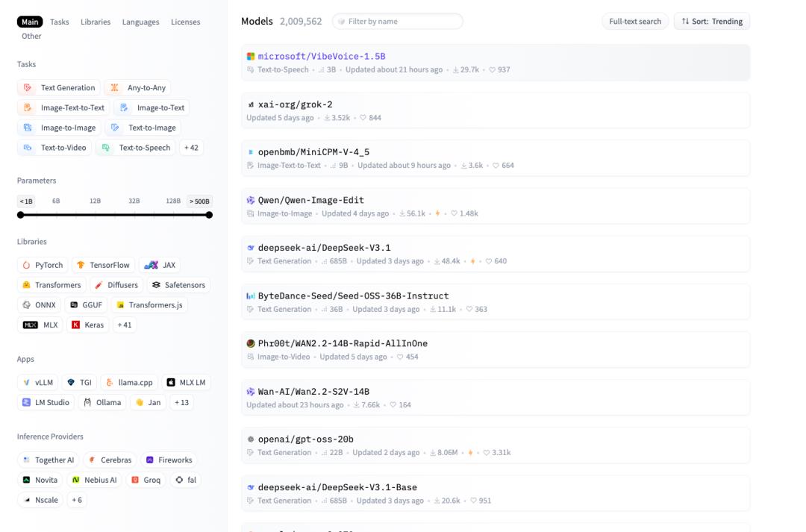This screenshot has width=806, height=532.
Task: Filter by Any-to-Any task
Action: coord(138,88)
